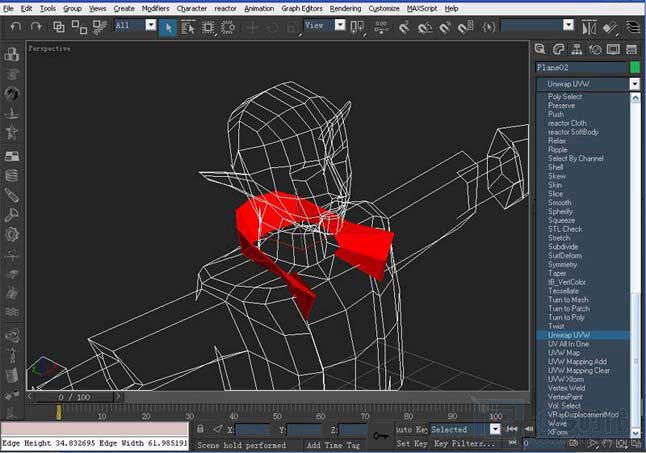This screenshot has width=646, height=453.
Task: Toggle the Spinner Snap magnet
Action: tap(465, 28)
